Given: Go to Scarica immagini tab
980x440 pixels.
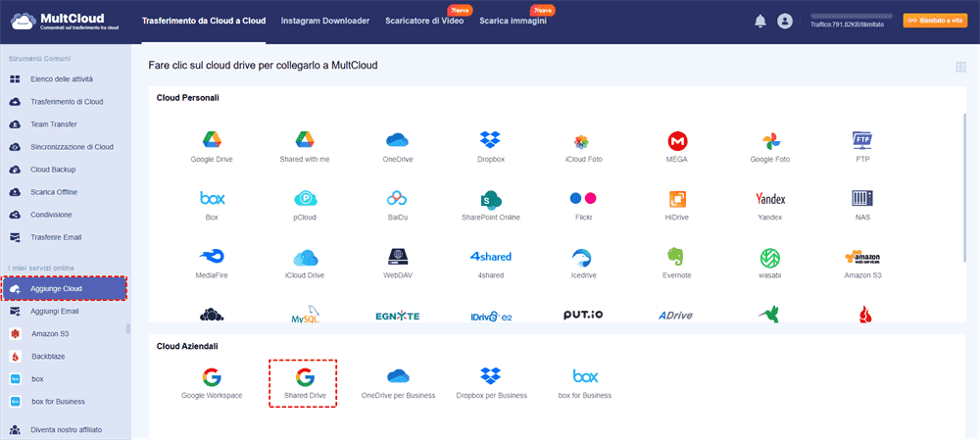Looking at the screenshot, I should point(513,21).
